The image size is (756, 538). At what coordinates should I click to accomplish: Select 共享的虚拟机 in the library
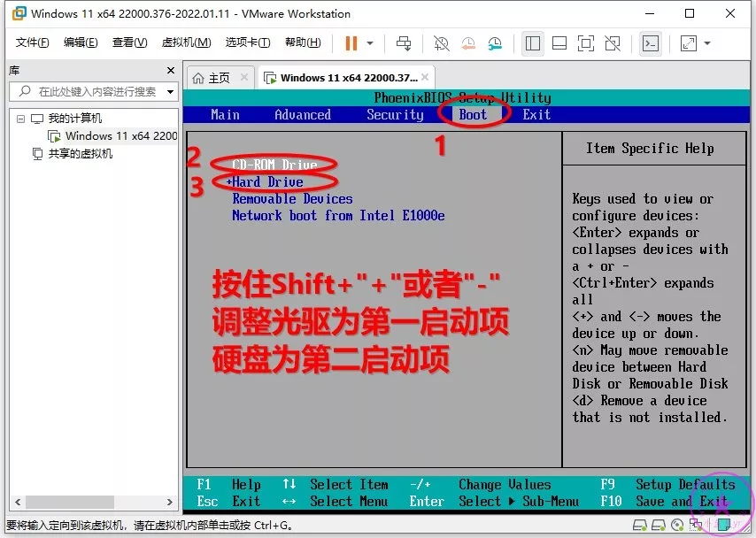point(81,154)
